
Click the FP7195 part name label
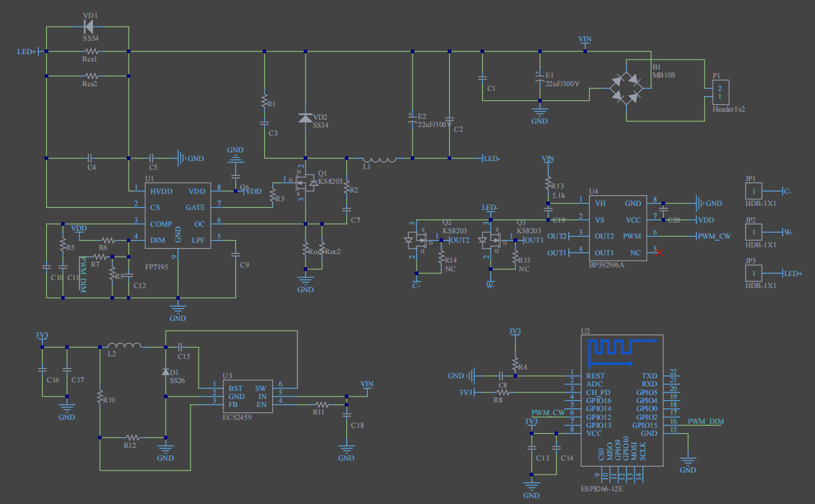coord(157,266)
